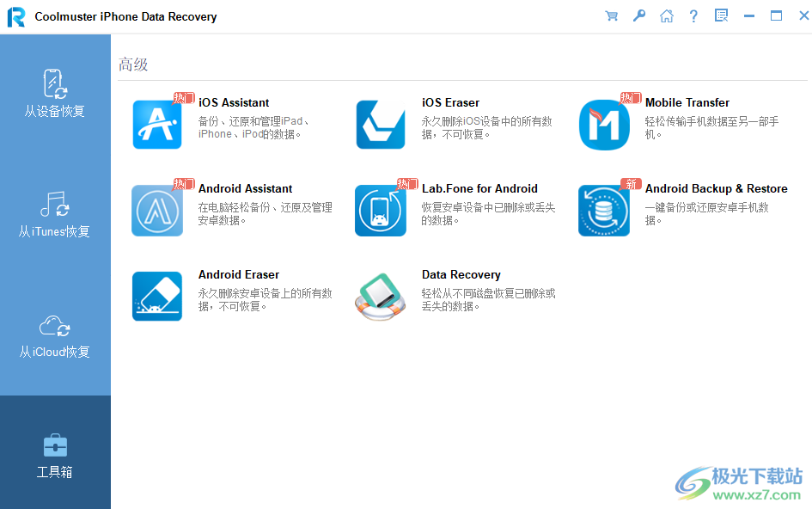Viewport: 812px width, 509px height.
Task: Click the iOS Assistant description mentioning iPad
Action: 253,127
